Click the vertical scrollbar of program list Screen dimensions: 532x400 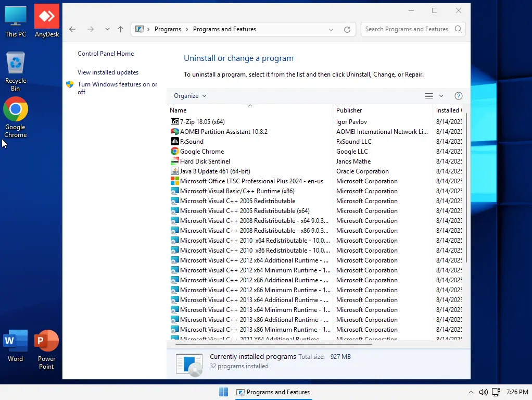coord(466,187)
